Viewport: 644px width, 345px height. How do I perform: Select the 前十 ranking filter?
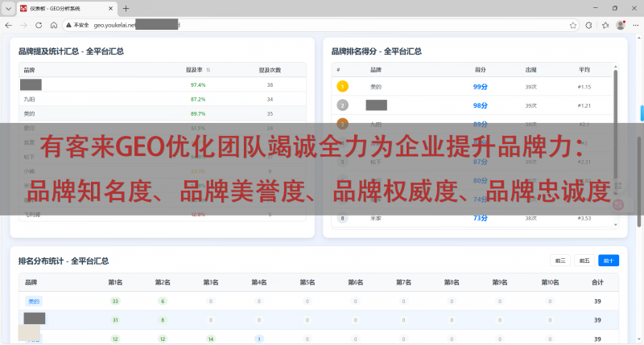pyautogui.click(x=609, y=261)
